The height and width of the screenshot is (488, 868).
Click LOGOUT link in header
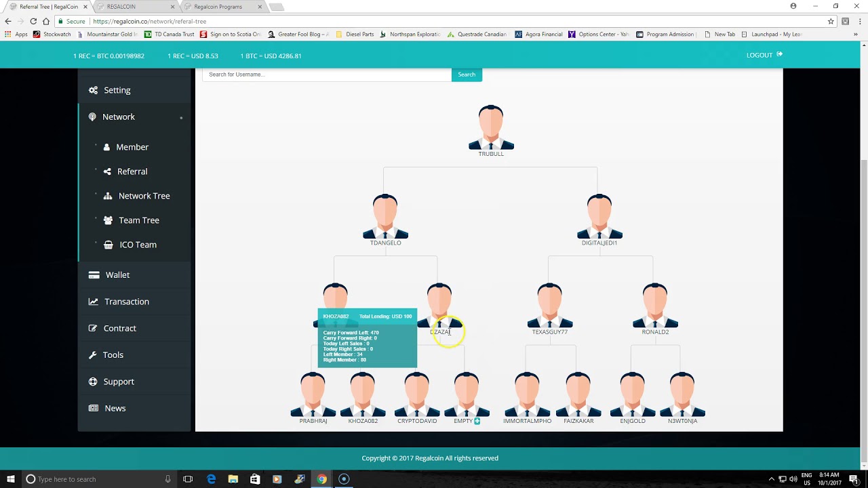(x=764, y=55)
